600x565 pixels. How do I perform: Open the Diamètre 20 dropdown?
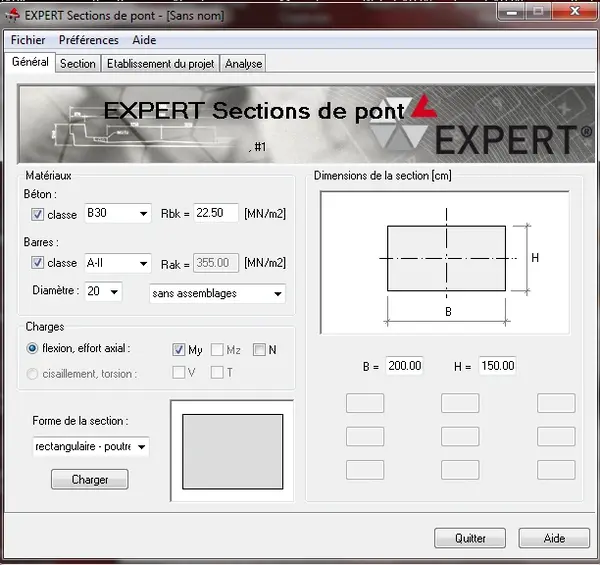coord(103,291)
